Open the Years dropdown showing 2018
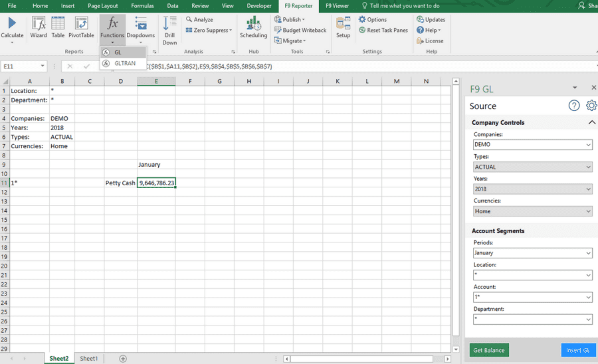 [532, 189]
